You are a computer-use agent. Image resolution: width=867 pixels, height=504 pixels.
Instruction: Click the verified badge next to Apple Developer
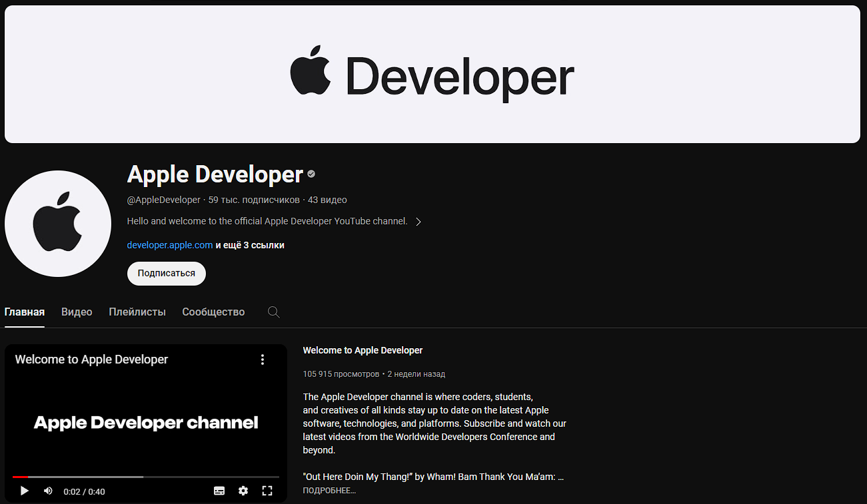[311, 174]
